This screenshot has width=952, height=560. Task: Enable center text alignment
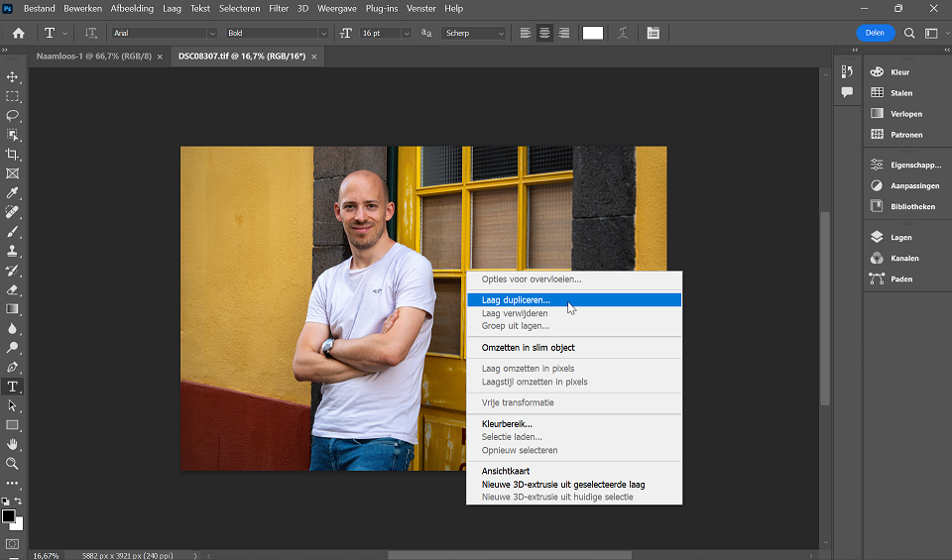(544, 33)
